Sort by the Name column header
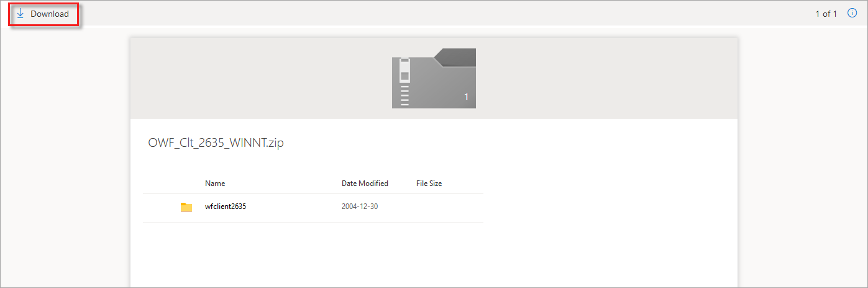This screenshot has height=288, width=868. point(215,183)
